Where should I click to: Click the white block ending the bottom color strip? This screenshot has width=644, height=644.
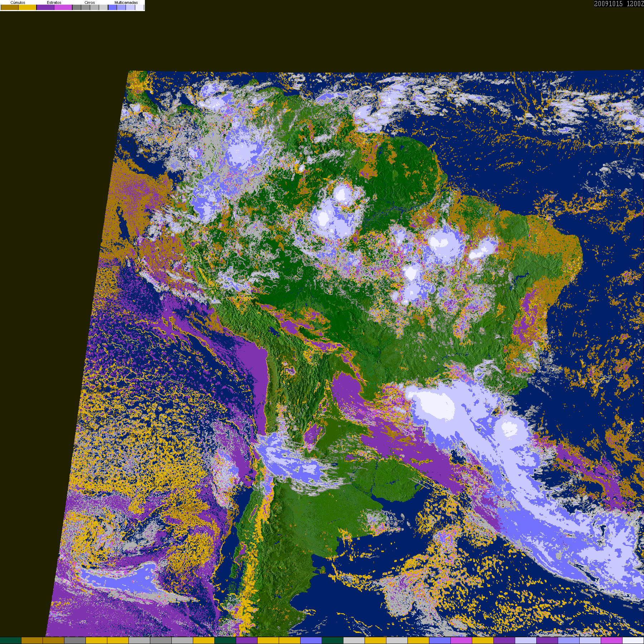(633, 640)
